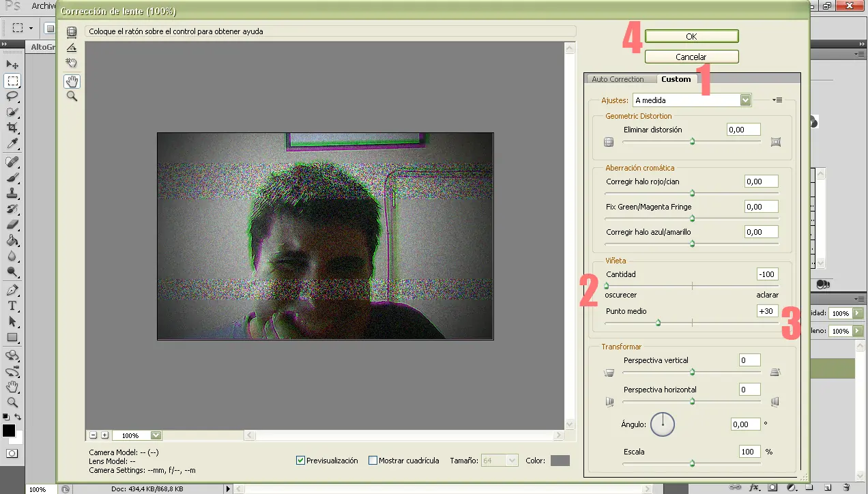
Task: Click the zoom in plus button
Action: [104, 435]
